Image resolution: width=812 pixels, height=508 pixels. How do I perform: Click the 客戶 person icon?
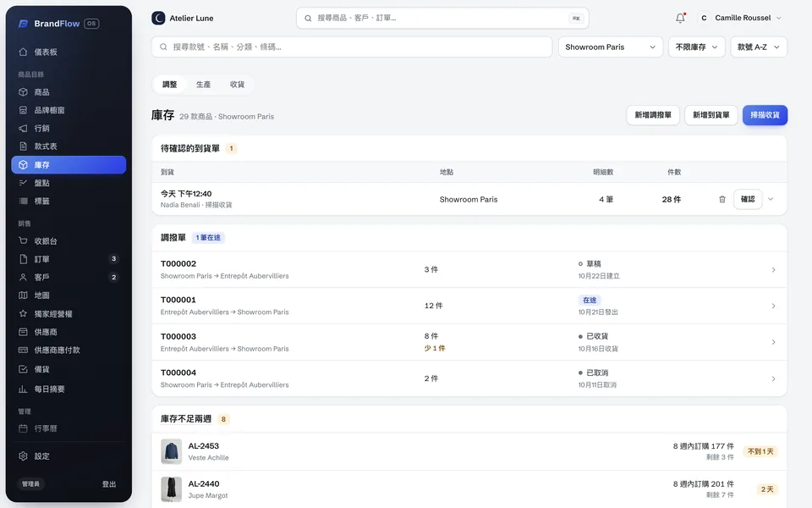click(23, 277)
